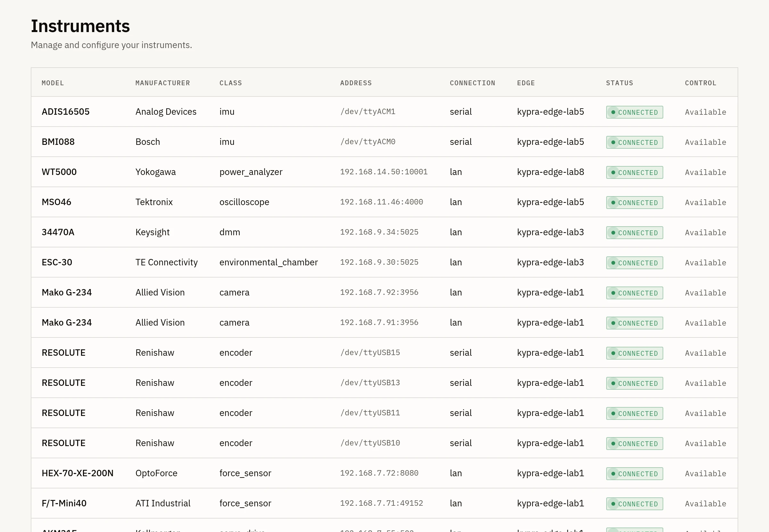Click address /dev/ttyUSB13
Image resolution: width=769 pixels, height=532 pixels.
pos(370,383)
